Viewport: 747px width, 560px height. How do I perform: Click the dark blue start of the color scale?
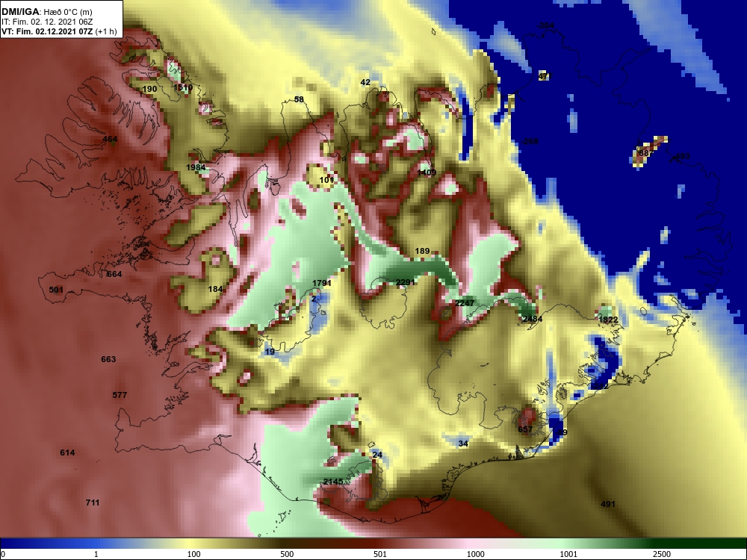(6, 544)
